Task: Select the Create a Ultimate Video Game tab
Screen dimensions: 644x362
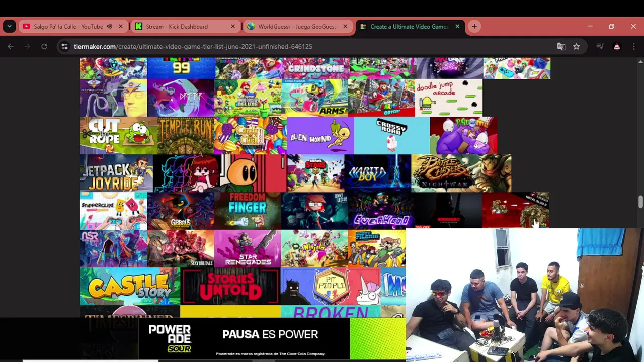Action: point(409,26)
